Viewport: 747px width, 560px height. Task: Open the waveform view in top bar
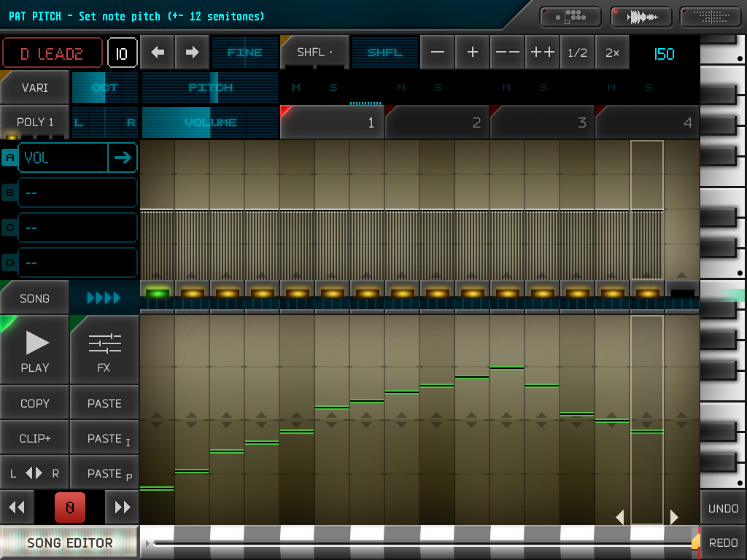click(642, 16)
